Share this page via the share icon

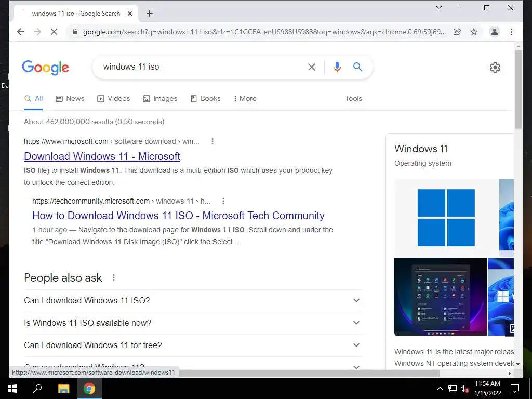tap(457, 32)
